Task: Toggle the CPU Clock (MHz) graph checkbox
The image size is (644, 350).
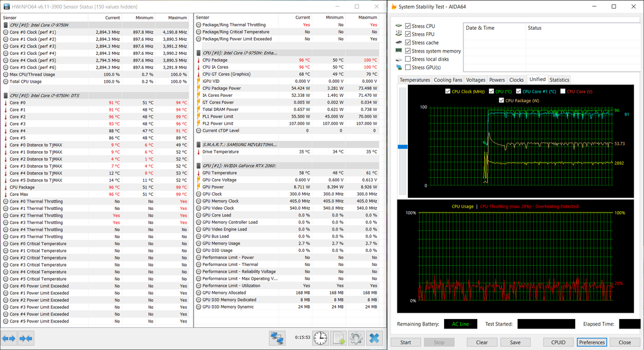Action: (x=448, y=92)
